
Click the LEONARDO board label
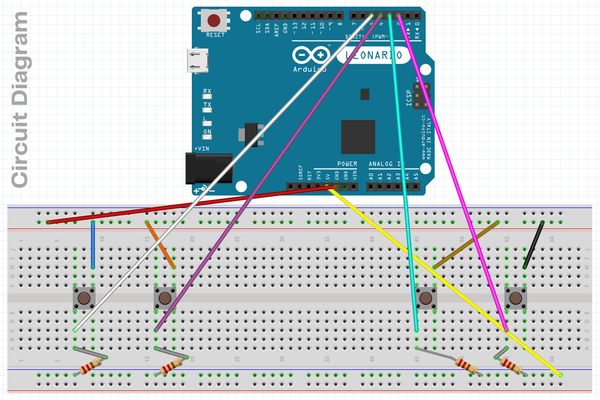pos(374,56)
